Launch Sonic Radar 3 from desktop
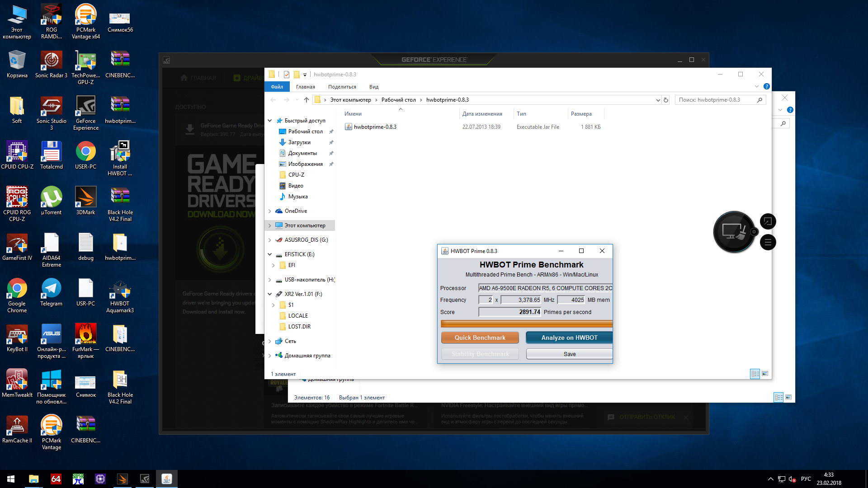Viewport: 868px width, 488px height. (51, 64)
